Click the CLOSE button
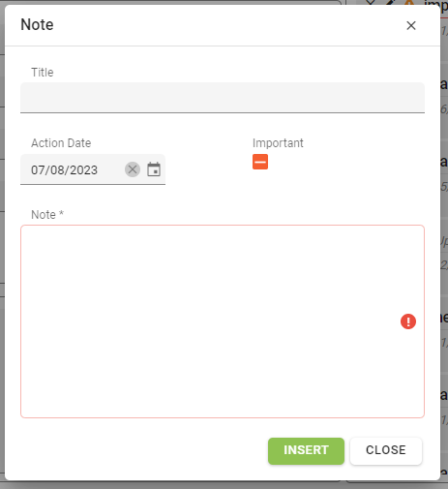Screen dimensions: 448x489 [386, 451]
